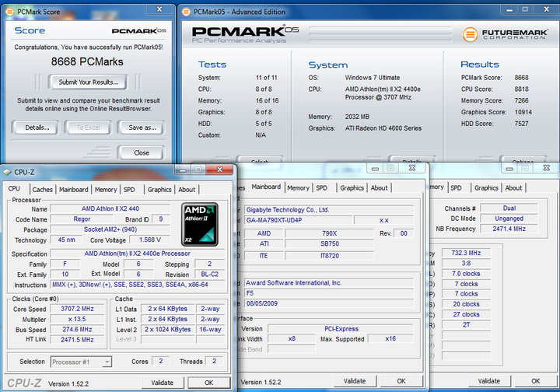Click the CPU-Z title bar icon
Viewport: 560px width, 392px height.
click(x=8, y=172)
